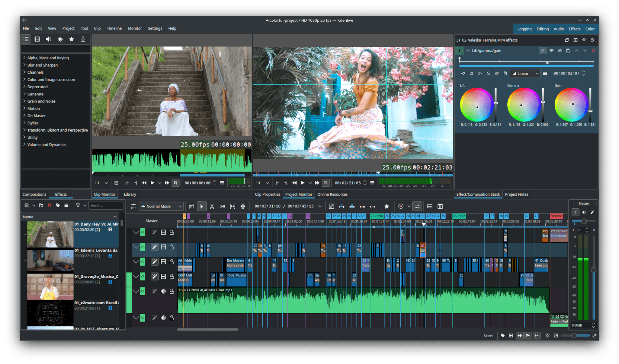Show audio effects in the effects list toolbar
This screenshot has height=364, width=619.
48,39
